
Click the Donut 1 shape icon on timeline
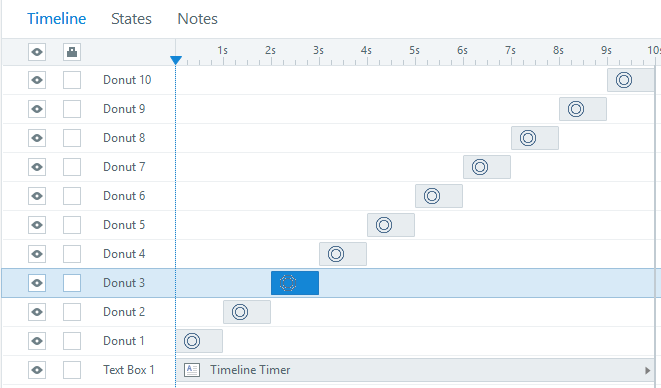click(x=192, y=341)
